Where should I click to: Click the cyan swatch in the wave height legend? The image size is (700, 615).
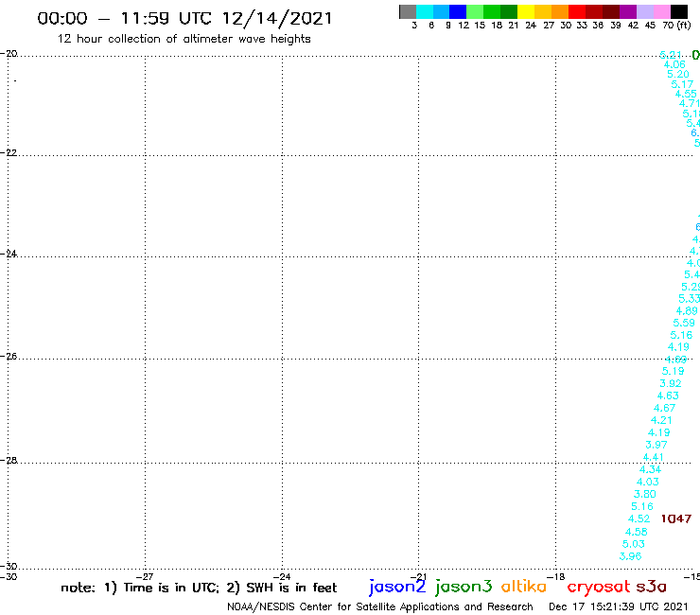pos(425,11)
